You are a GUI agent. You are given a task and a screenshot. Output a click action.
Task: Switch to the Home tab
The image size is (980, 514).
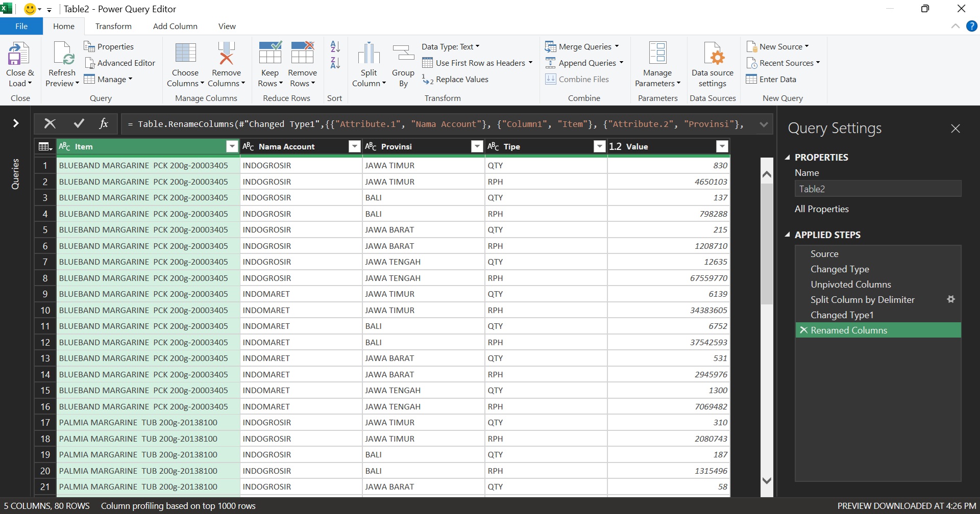[64, 27]
